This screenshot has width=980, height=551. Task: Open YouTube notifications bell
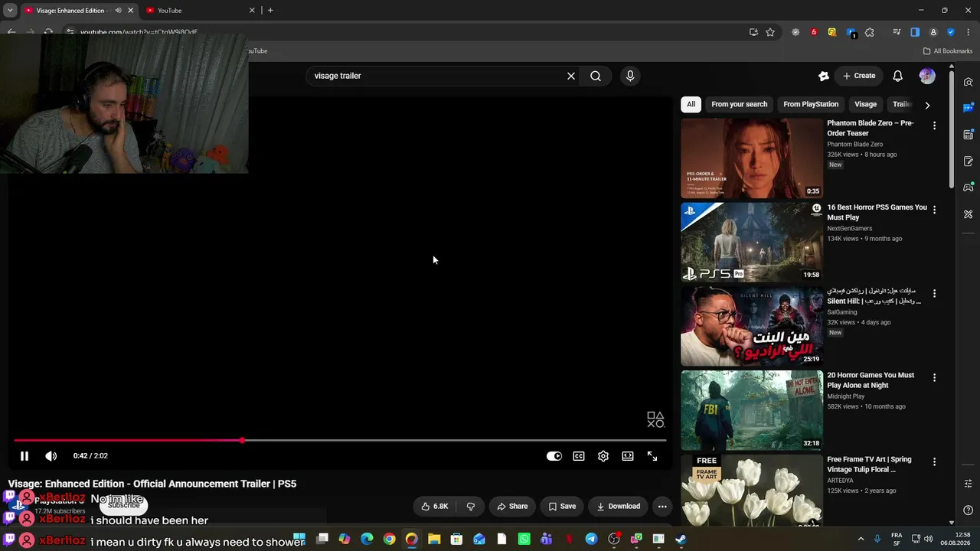(x=898, y=76)
